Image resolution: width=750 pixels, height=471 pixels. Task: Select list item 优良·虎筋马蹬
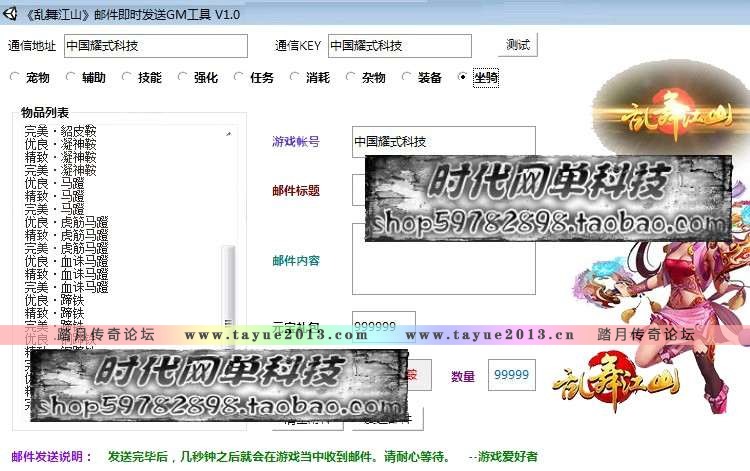[x=66, y=222]
